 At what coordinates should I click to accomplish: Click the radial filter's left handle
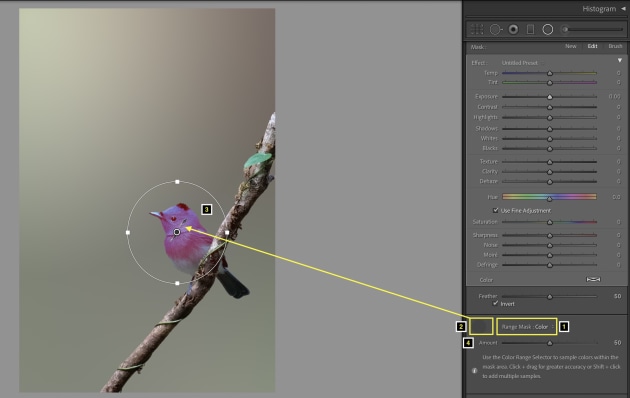pos(128,232)
